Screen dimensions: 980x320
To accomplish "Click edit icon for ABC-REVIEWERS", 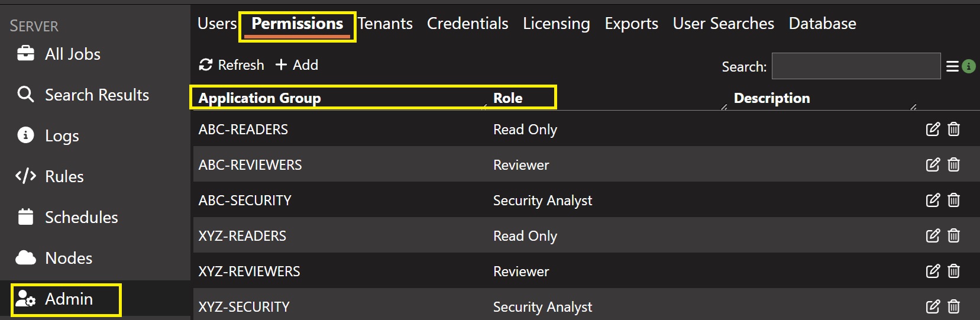I will [932, 164].
